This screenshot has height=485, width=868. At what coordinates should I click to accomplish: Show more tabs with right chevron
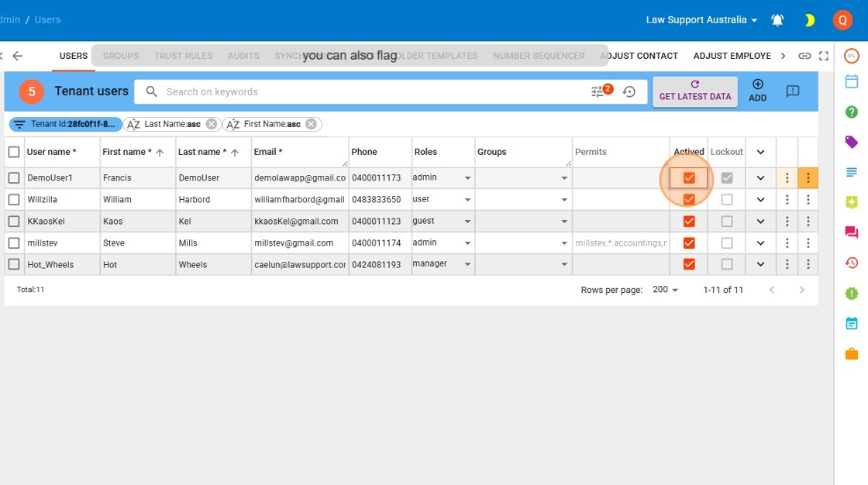point(783,56)
